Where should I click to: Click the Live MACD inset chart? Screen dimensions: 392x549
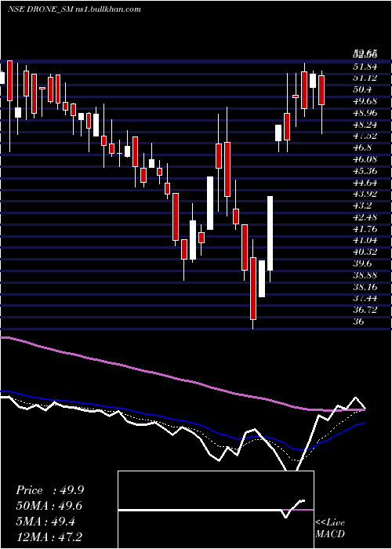pyautogui.click(x=216, y=510)
